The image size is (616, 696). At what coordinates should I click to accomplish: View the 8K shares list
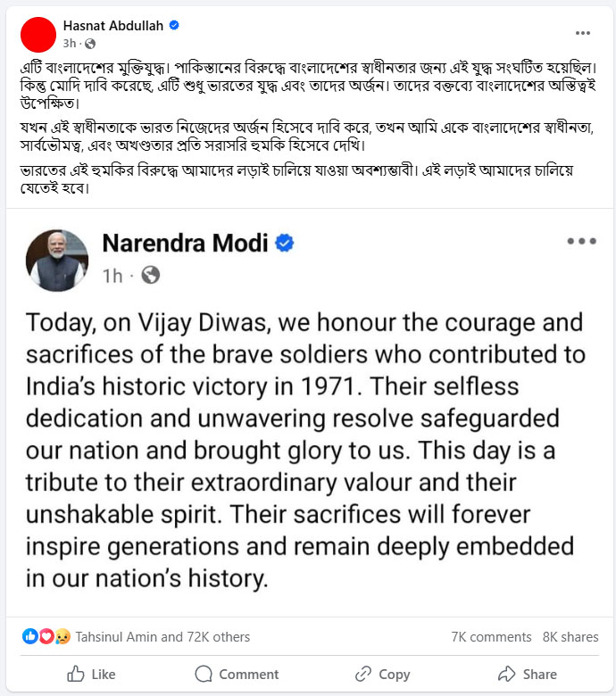tap(570, 636)
